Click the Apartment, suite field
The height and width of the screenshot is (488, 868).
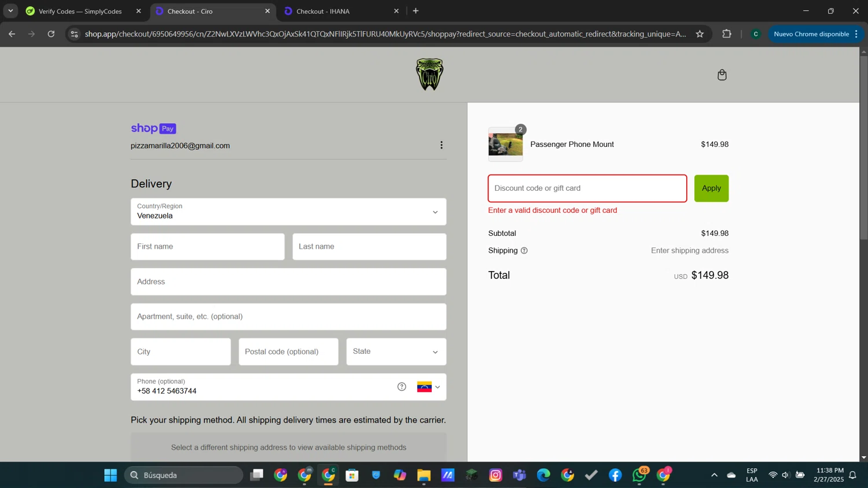tap(288, 317)
